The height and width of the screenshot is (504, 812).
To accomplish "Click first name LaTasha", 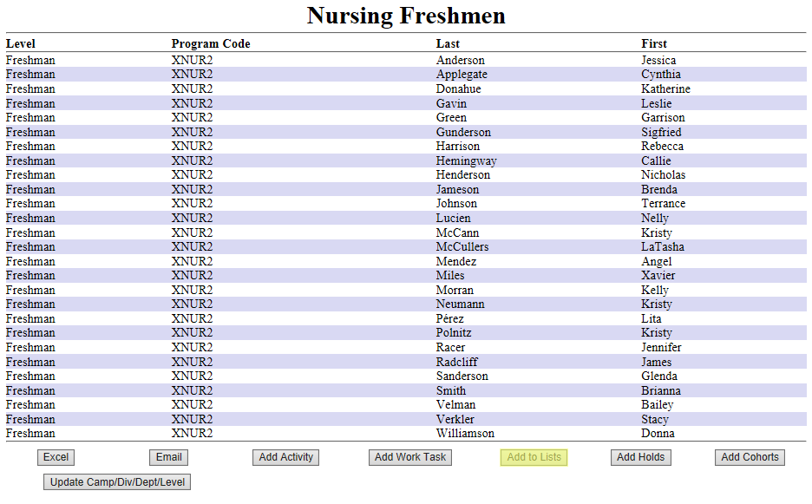I will [x=662, y=246].
